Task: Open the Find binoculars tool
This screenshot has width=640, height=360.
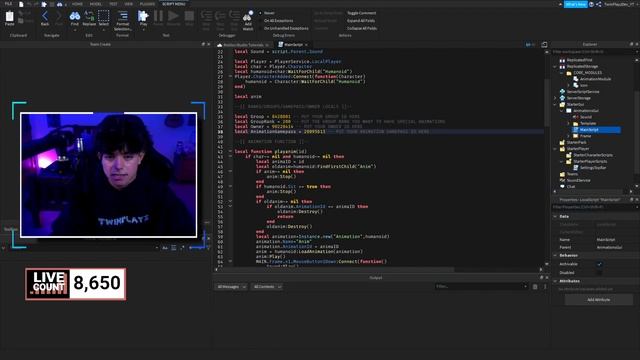Action: pyautogui.click(x=75, y=16)
